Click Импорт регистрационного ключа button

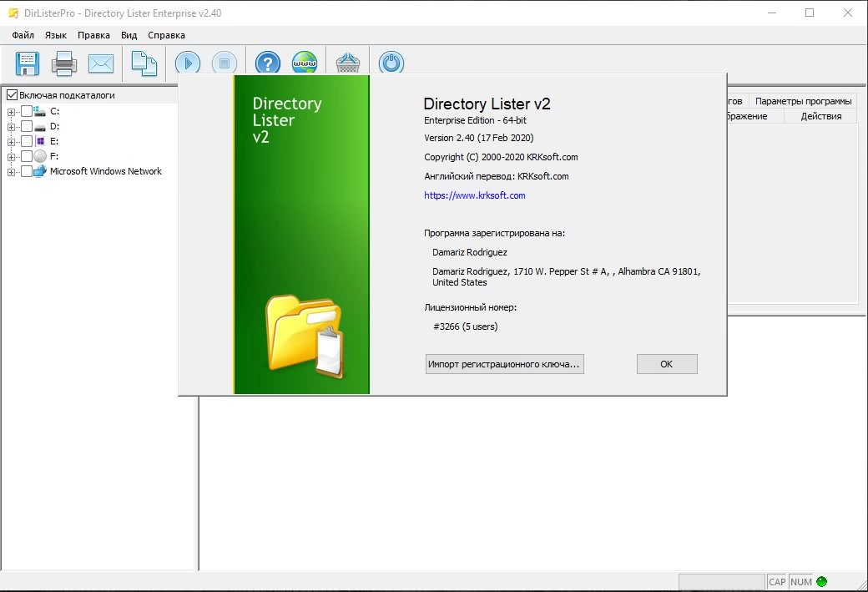(504, 364)
